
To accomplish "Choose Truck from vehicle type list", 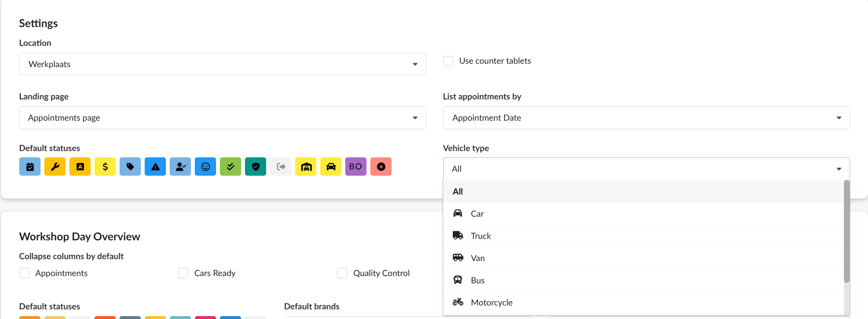I will pyautogui.click(x=481, y=236).
